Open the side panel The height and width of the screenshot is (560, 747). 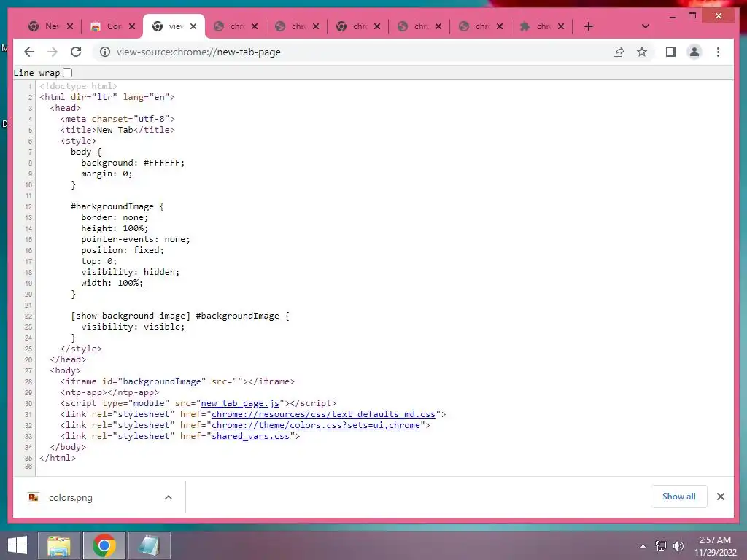pyautogui.click(x=671, y=52)
